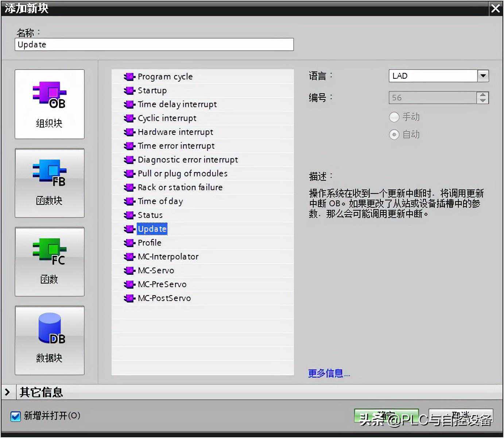Click the icon next to MC-Servo
This screenshot has width=504, height=438.
pyautogui.click(x=129, y=270)
